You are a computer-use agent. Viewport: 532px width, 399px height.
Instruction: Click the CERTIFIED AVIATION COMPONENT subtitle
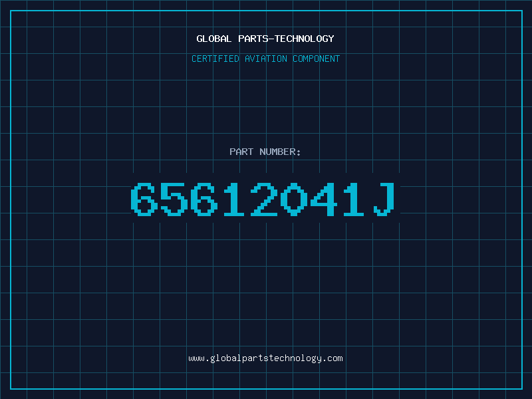click(x=265, y=59)
